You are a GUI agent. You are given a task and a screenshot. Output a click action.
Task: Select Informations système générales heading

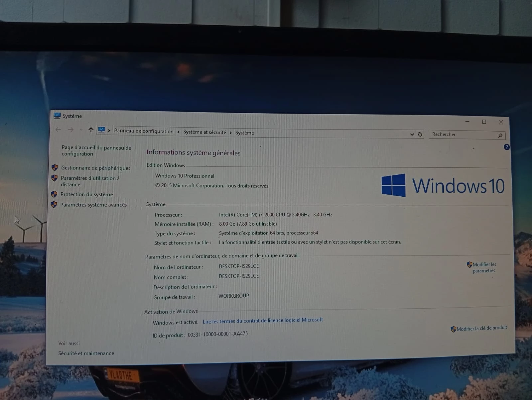tap(194, 152)
